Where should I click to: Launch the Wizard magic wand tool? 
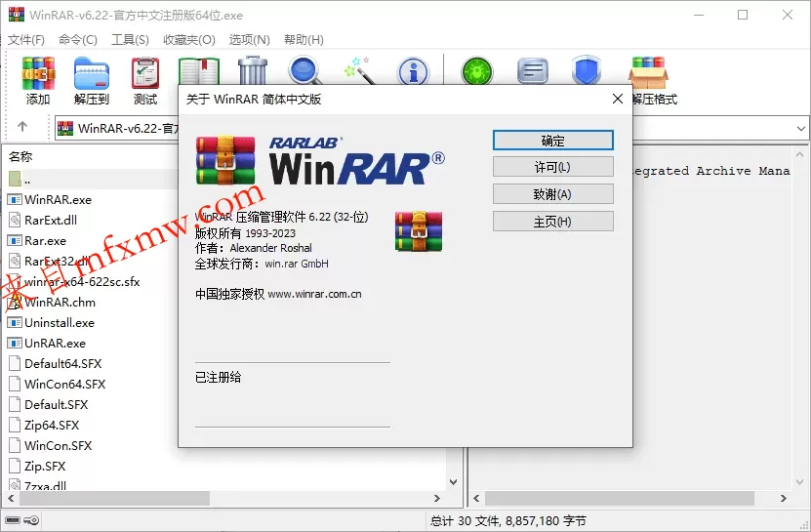point(359,70)
